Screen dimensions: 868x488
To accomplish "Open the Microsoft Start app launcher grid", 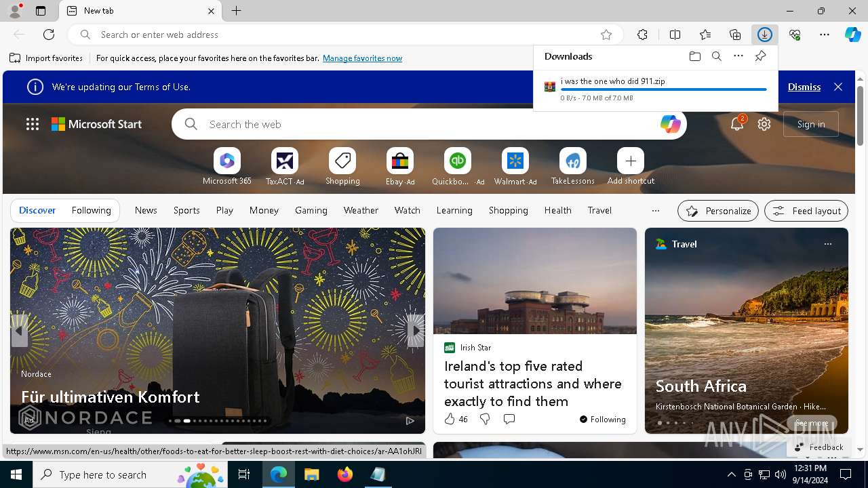I will click(33, 124).
